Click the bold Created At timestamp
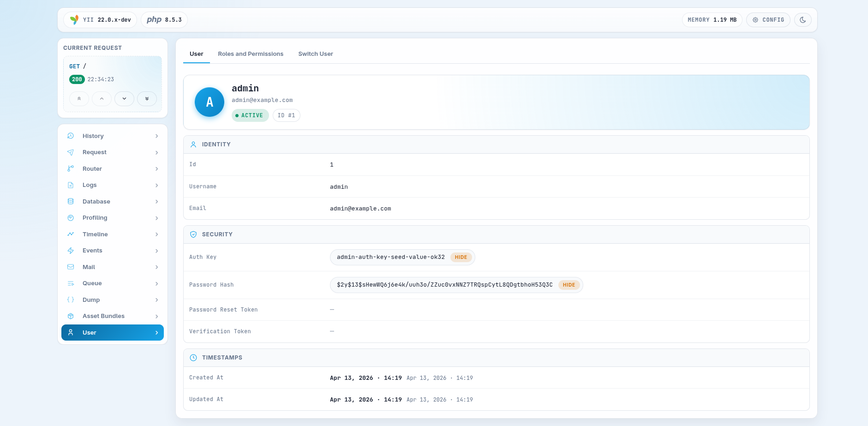 click(x=366, y=378)
